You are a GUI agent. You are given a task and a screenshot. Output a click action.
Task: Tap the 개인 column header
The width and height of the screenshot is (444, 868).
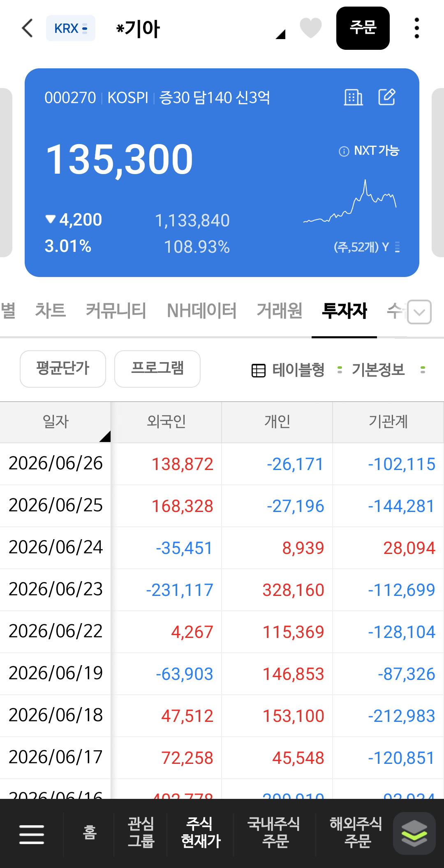277,422
